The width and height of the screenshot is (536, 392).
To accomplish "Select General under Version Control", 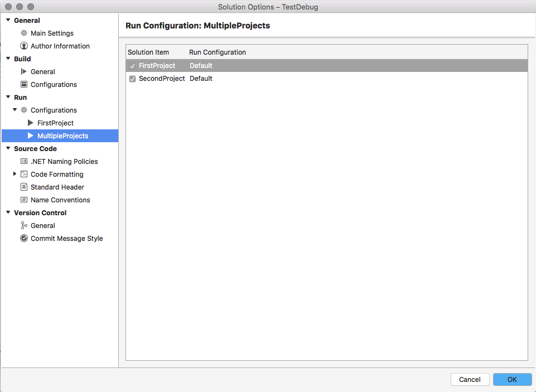I will [x=43, y=225].
